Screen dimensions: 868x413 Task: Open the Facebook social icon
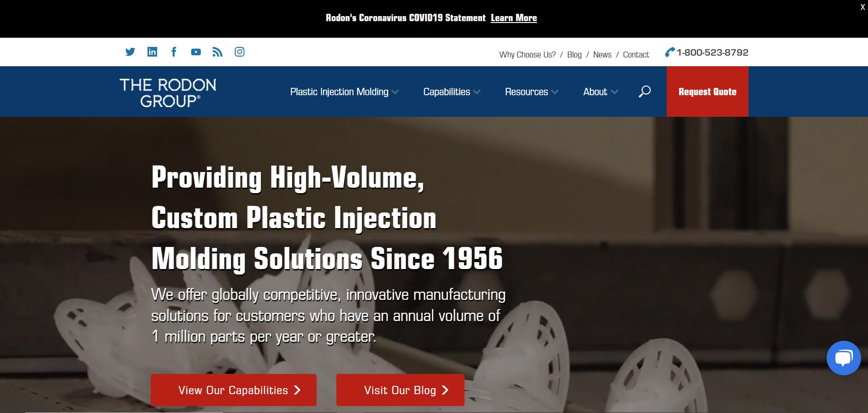click(174, 52)
